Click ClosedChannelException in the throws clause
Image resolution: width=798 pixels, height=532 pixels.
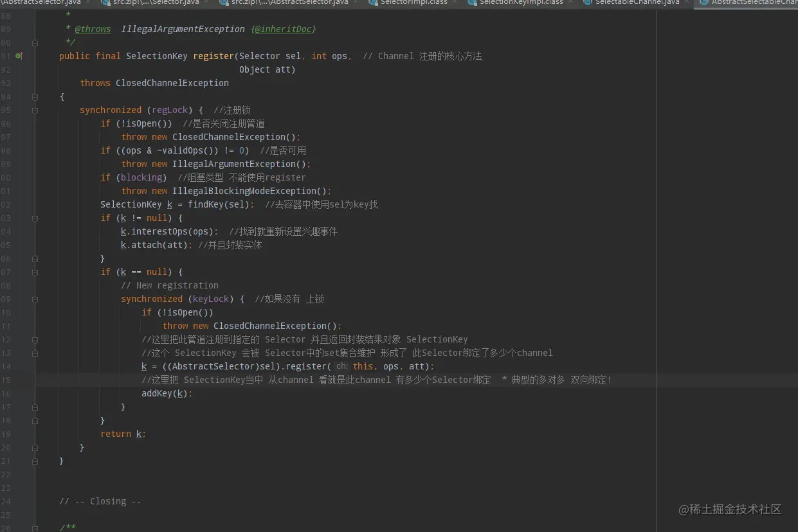pyautogui.click(x=172, y=83)
